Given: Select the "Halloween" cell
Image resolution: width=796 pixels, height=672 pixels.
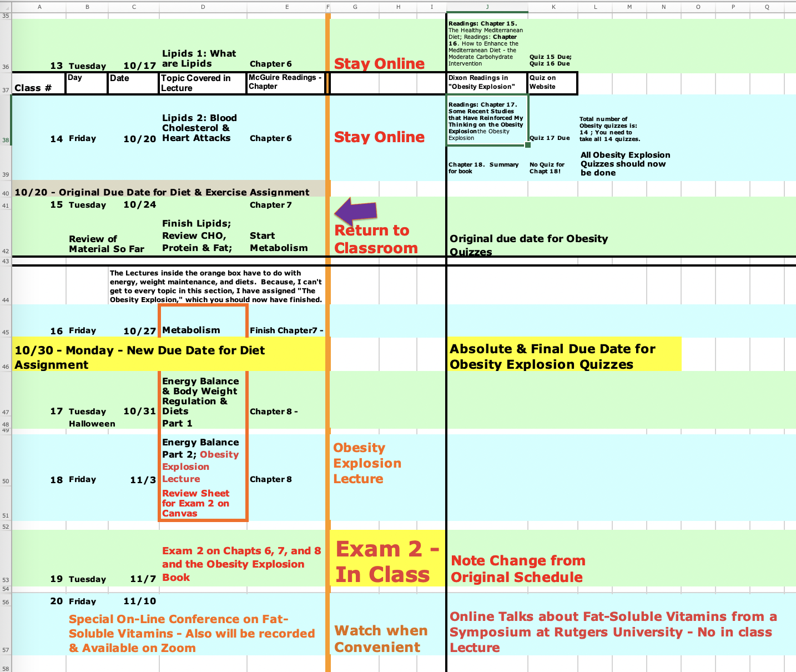Looking at the screenshot, I should (x=92, y=424).
